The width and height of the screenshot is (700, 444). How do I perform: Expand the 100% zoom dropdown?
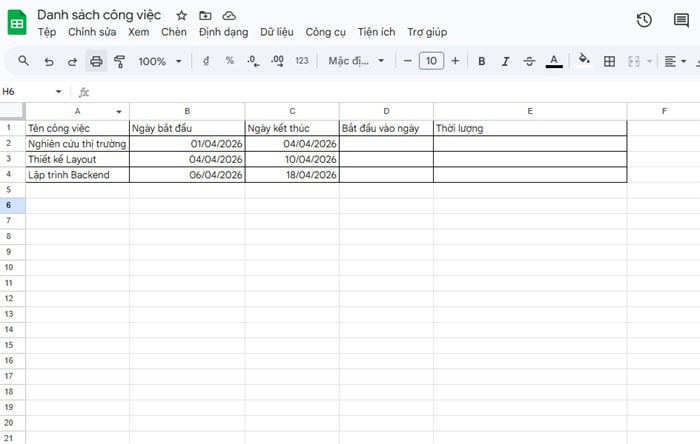click(160, 62)
